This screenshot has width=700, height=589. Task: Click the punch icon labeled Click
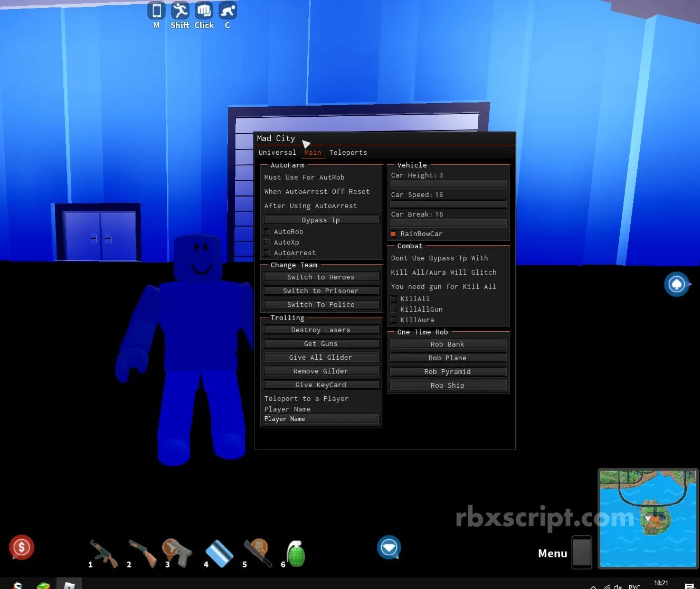point(204,11)
